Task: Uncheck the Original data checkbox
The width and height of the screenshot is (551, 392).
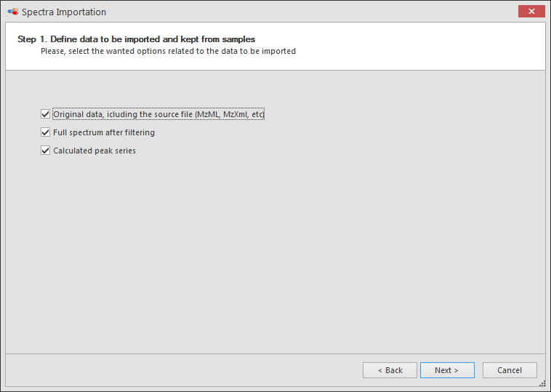Action: [45, 114]
